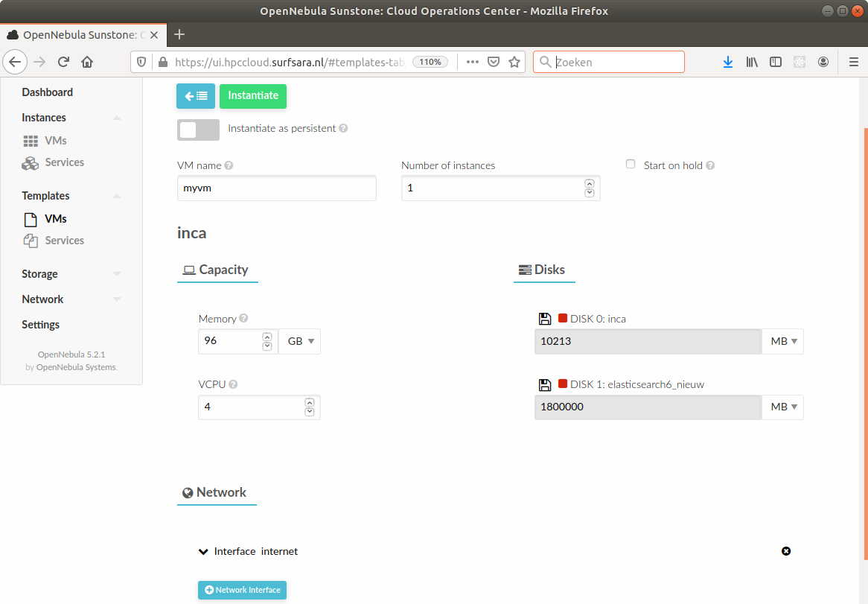Screen dimensions: 868x604
Task: Click the VM name input field
Action: 277,188
